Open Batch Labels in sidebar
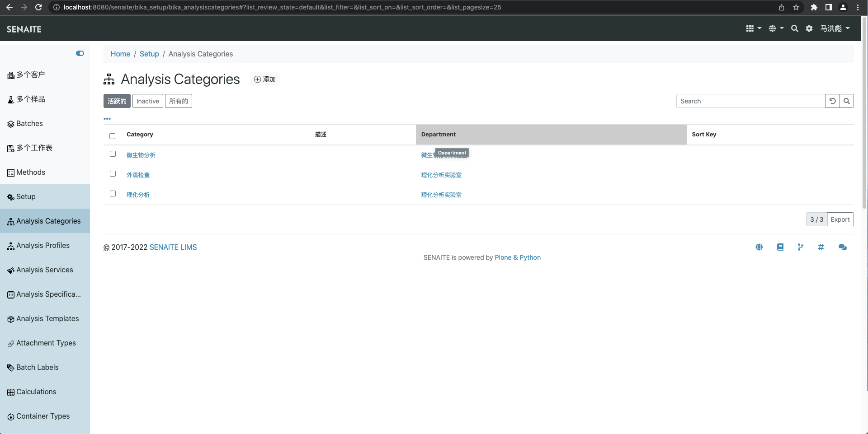The height and width of the screenshot is (434, 868). coord(45,367)
